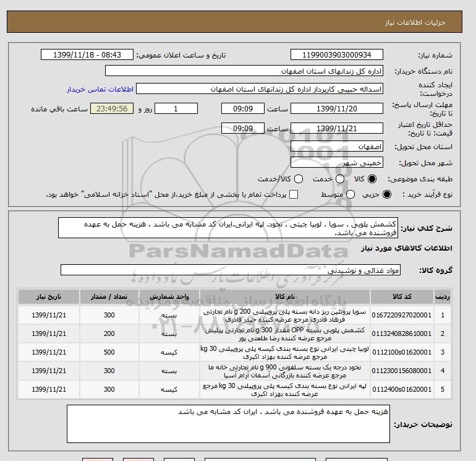The height and width of the screenshot is (461, 476).
Task: Click split peas product name in row 5
Action: (285, 390)
